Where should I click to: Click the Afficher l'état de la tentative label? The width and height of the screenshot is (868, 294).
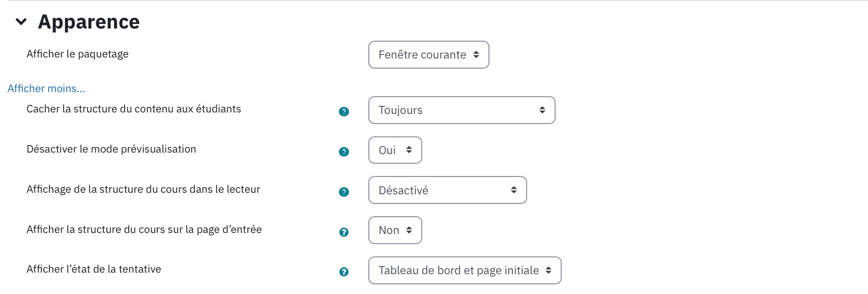click(x=94, y=269)
